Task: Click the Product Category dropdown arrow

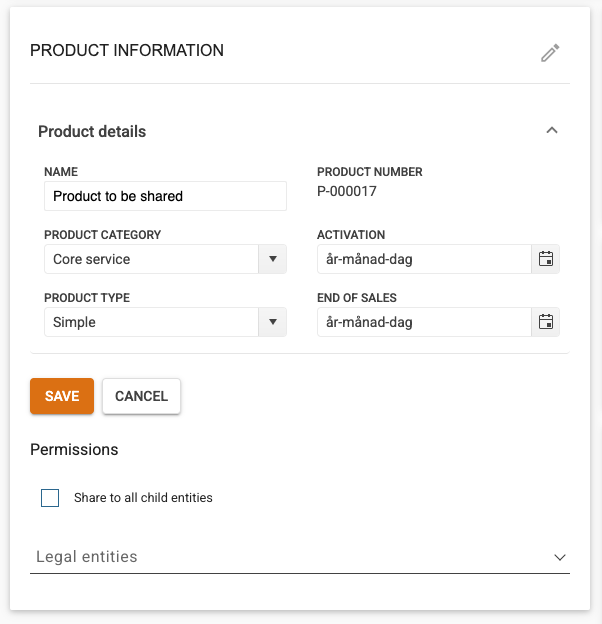Action: click(x=273, y=259)
